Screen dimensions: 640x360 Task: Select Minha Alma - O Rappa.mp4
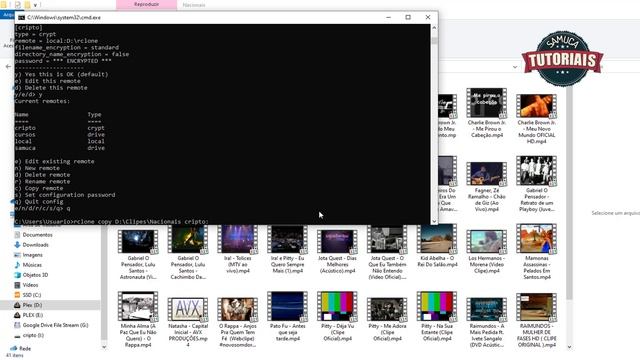(138, 320)
